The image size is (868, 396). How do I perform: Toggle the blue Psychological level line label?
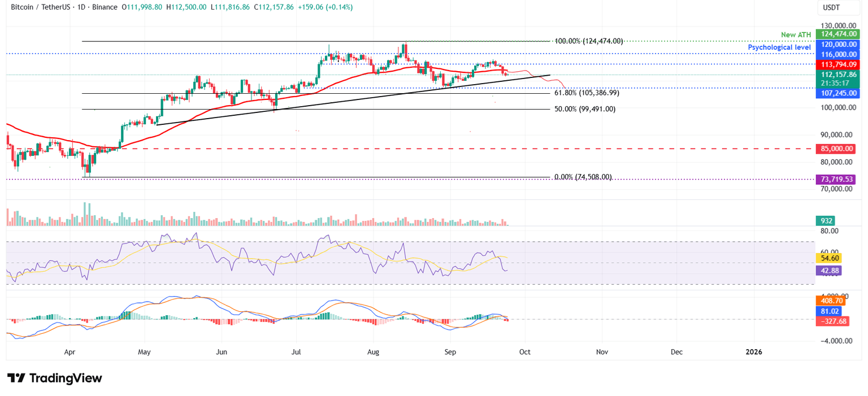(780, 47)
